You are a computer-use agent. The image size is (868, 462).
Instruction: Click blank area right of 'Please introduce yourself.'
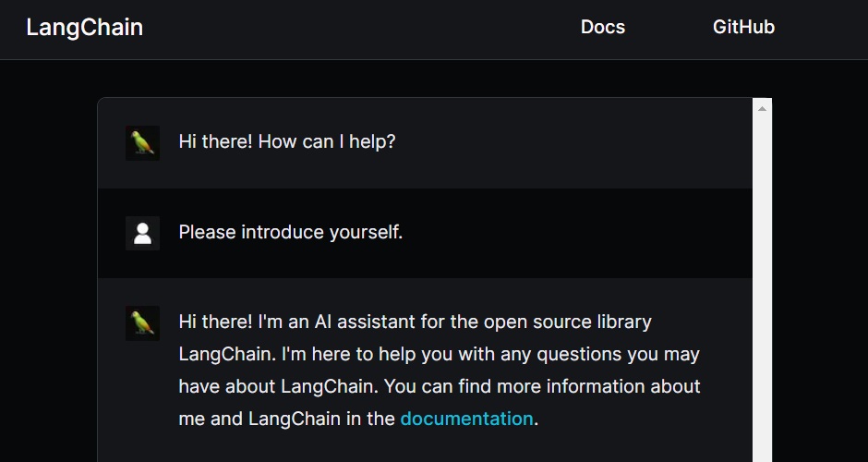(x=573, y=233)
